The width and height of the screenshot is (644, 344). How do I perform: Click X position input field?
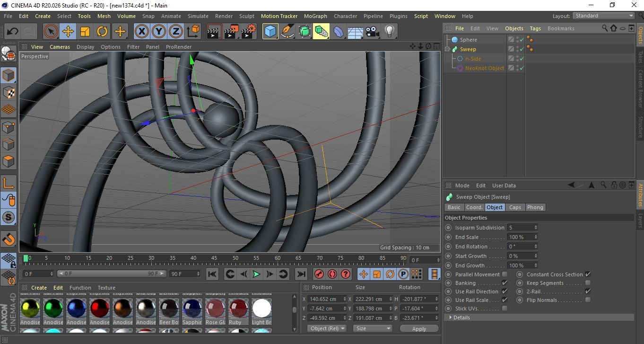(326, 299)
